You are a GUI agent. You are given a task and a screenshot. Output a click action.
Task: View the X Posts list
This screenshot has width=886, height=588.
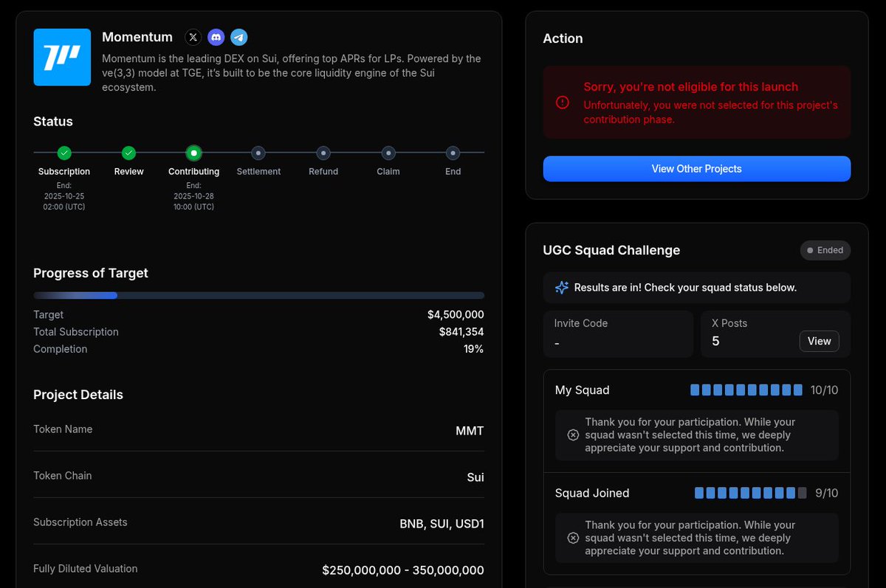(x=819, y=341)
